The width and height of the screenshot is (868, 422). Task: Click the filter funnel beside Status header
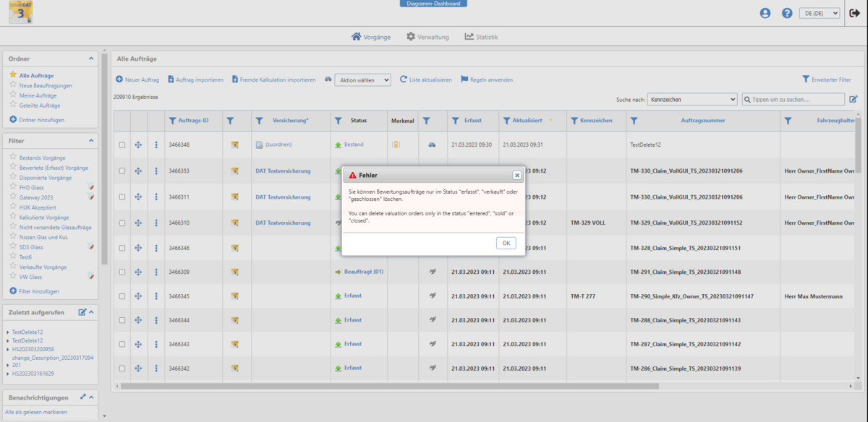pyautogui.click(x=339, y=121)
